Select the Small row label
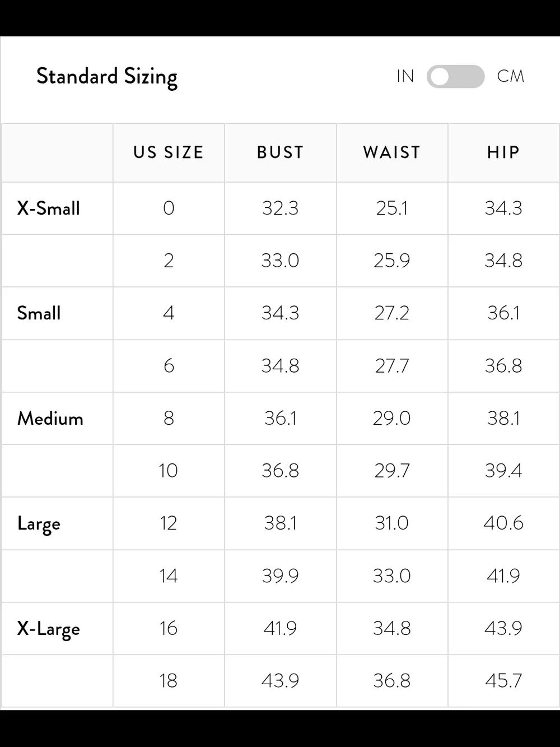Viewport: 560px width, 747px height. pyautogui.click(x=39, y=313)
